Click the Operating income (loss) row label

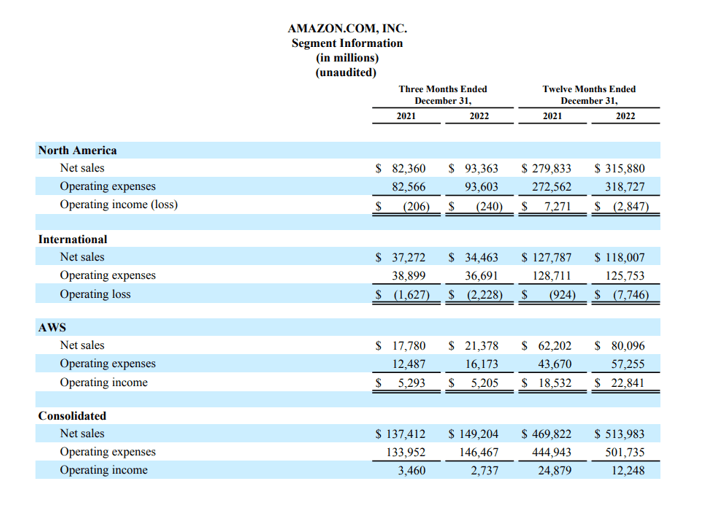pyautogui.click(x=119, y=205)
